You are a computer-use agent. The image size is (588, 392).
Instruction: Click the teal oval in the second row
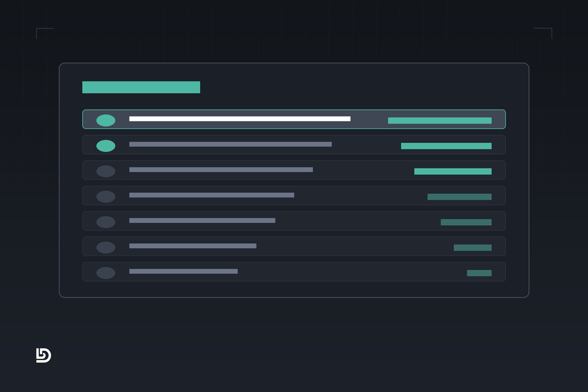pos(106,146)
